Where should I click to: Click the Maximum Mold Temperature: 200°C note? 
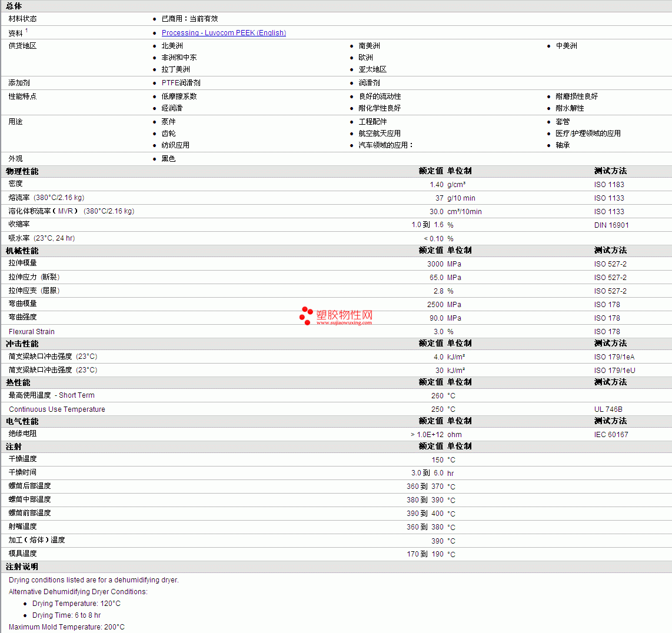pos(67,627)
